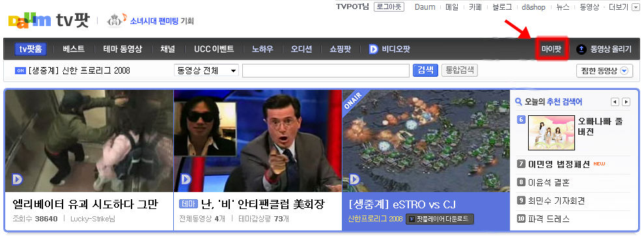Click play icon on elevator video
This screenshot has width=644, height=237.
tap(17, 180)
